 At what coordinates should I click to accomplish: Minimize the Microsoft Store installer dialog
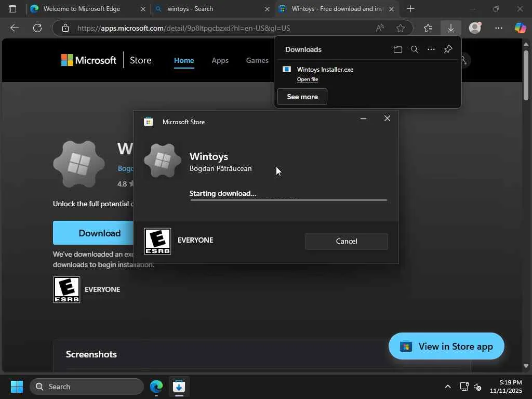(x=363, y=118)
